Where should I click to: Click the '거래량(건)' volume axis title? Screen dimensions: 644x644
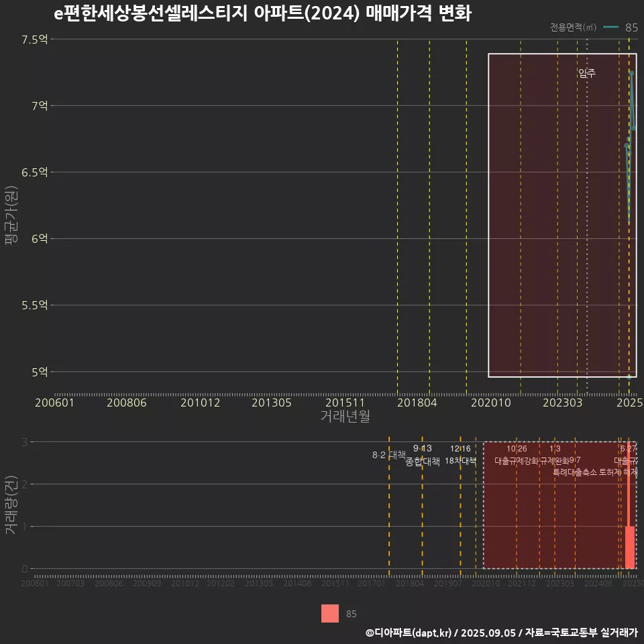(11, 505)
